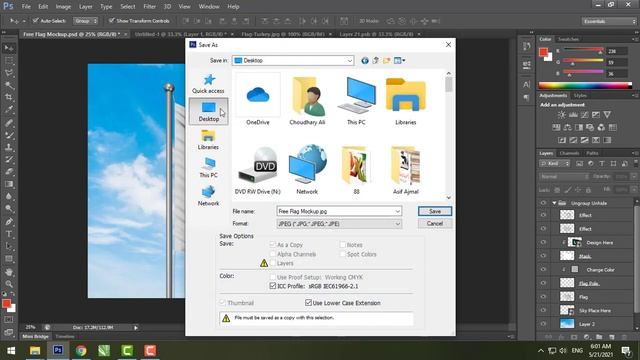640x360 pixels.
Task: Collapse the Ungroup Unhide layer group
Action: coord(554,203)
